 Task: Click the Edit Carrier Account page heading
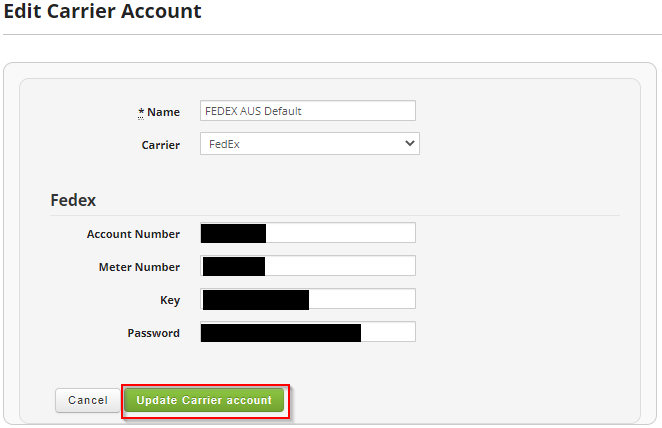103,11
